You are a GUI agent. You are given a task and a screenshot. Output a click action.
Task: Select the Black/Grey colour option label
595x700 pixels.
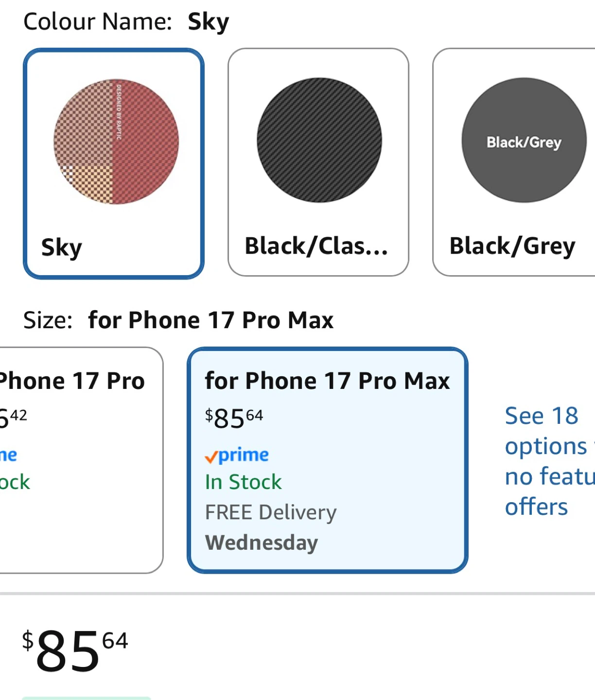[512, 246]
